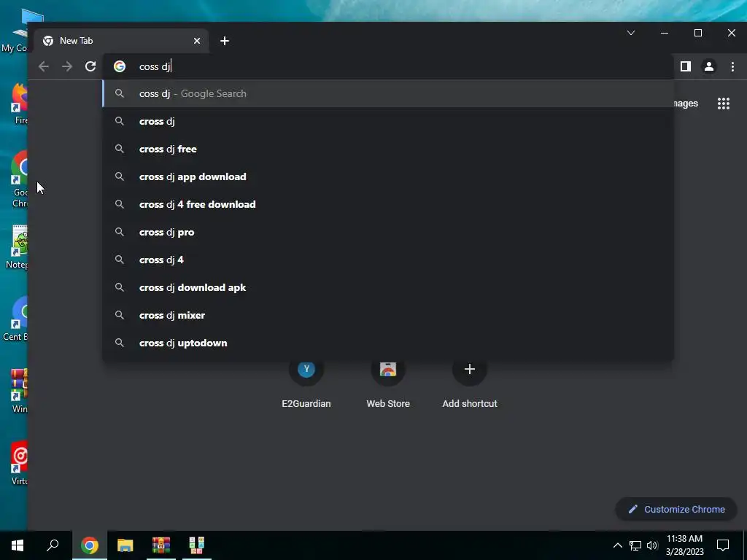Image resolution: width=747 pixels, height=560 pixels.
Task: Select 'coss dj - Google Search' suggestion
Action: click(x=388, y=94)
